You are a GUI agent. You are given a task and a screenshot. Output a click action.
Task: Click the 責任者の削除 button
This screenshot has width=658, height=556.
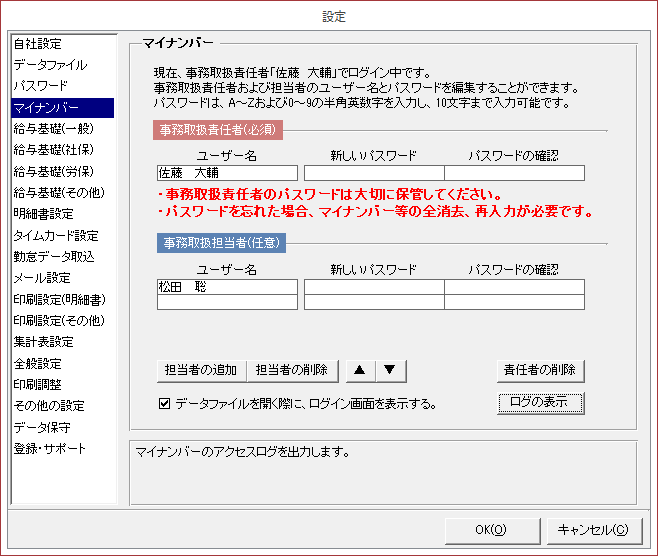pos(540,371)
